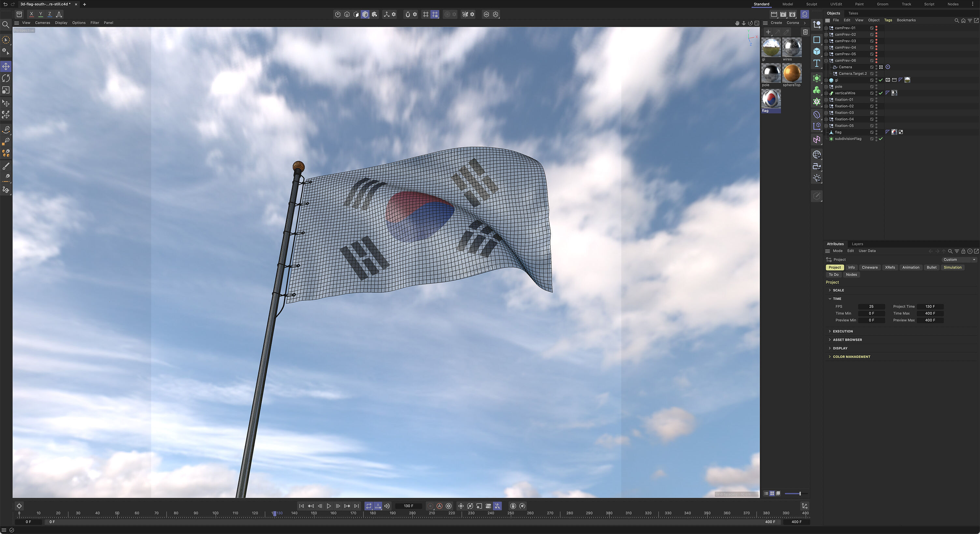The height and width of the screenshot is (534, 980).
Task: Open the Display viewport menu
Action: 61,23
